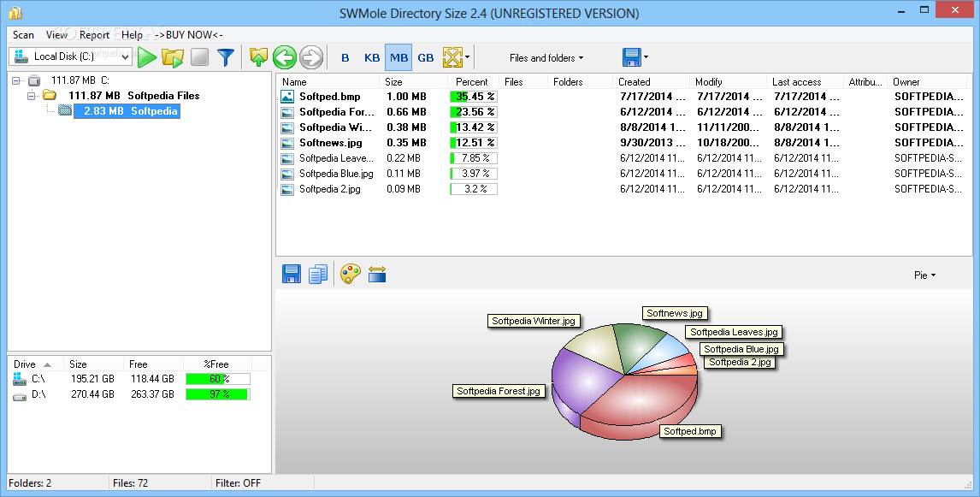This screenshot has width=980, height=497.
Task: Select the Softpedia Blue.jpg file row
Action: 623,173
